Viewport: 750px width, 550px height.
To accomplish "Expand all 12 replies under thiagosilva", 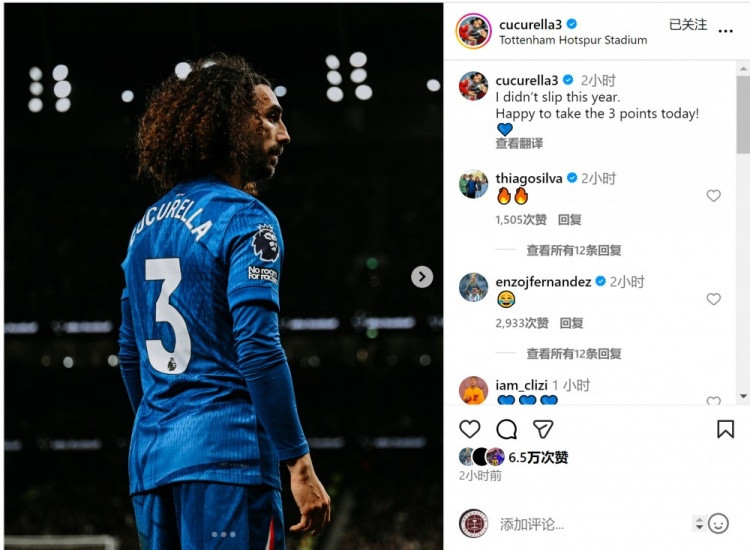I will tap(574, 250).
